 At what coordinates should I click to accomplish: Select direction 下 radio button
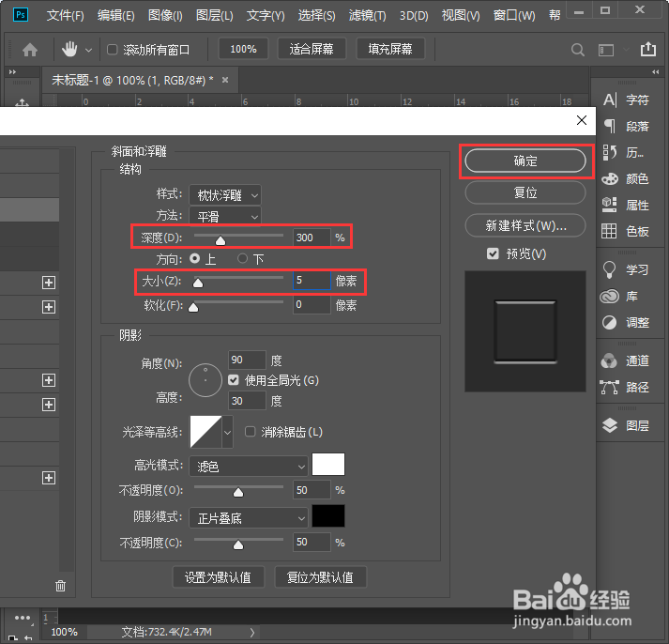click(242, 258)
